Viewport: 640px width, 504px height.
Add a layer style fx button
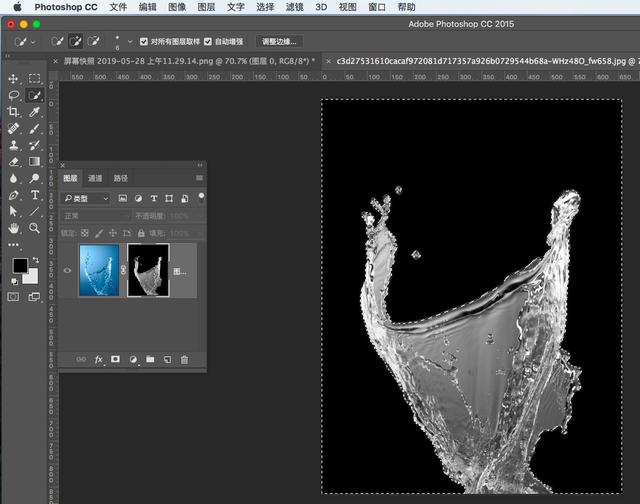[x=98, y=359]
